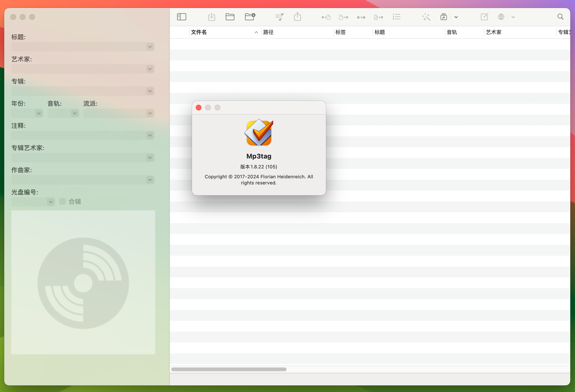
Task: Expand the action groups dropdown arrow
Action: tap(456, 17)
